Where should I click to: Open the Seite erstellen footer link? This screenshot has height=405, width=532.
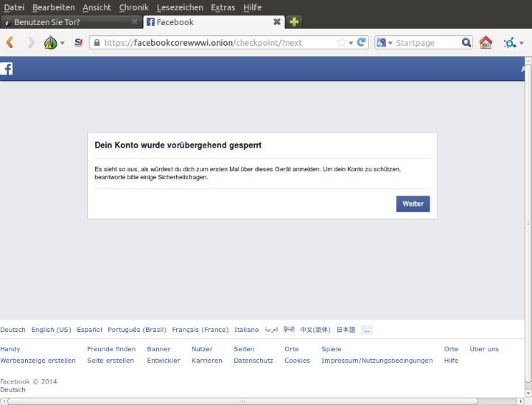pos(111,361)
